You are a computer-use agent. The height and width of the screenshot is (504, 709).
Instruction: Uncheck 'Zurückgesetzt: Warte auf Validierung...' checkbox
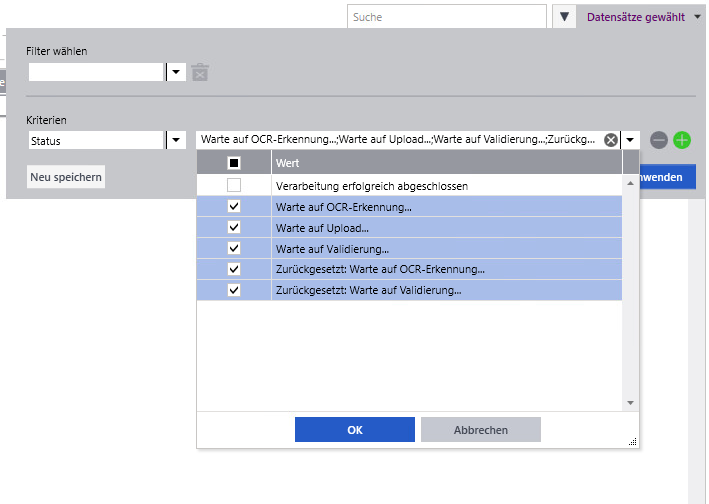[x=234, y=290]
